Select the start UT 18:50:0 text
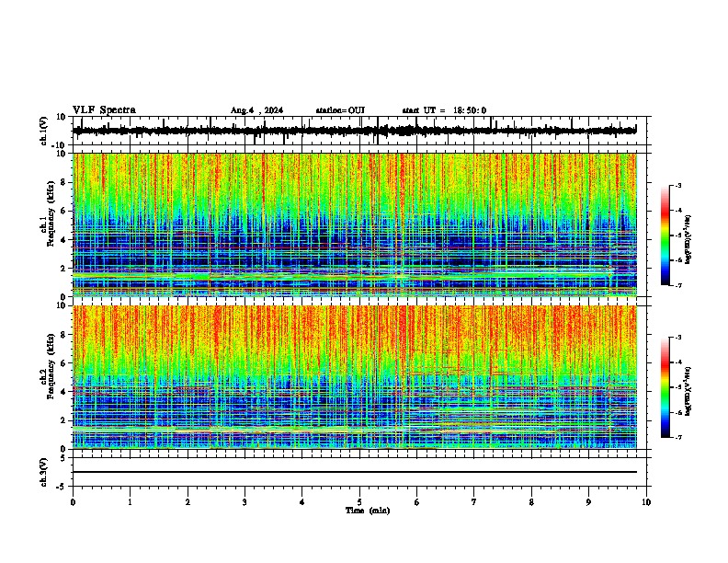 point(444,110)
